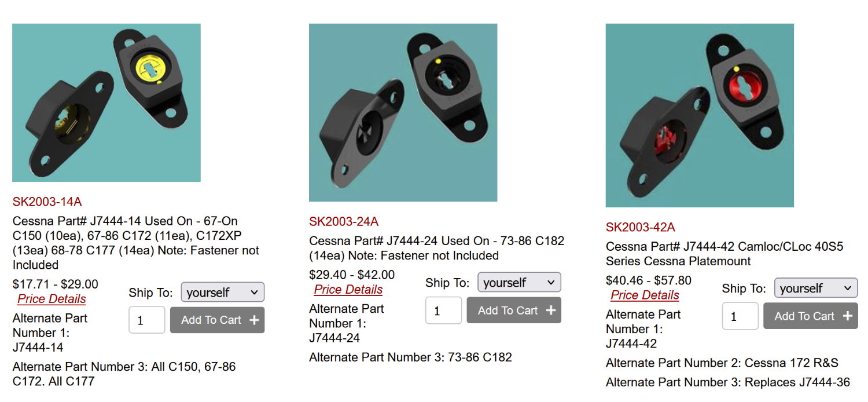Viewport: 868px width, 402px height.
Task: View the SK2003-24A product image
Action: tap(403, 112)
